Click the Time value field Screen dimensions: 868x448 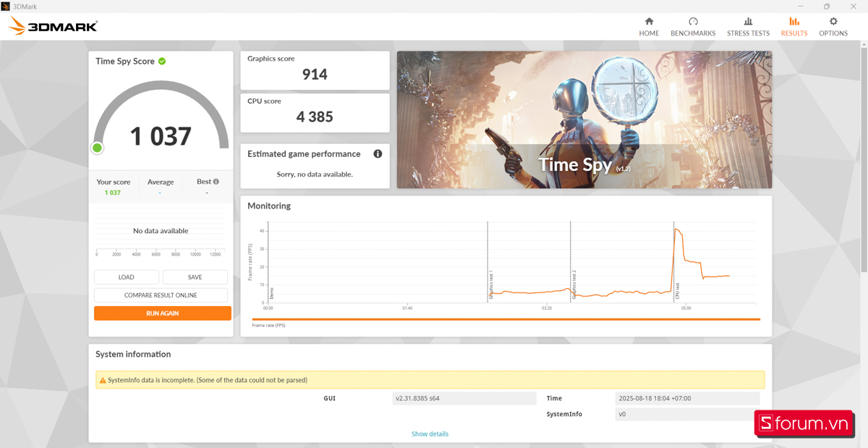pyautogui.click(x=688, y=399)
